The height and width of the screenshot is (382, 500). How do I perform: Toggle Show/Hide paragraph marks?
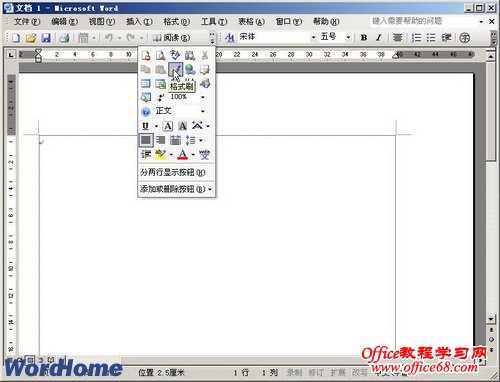160,97
